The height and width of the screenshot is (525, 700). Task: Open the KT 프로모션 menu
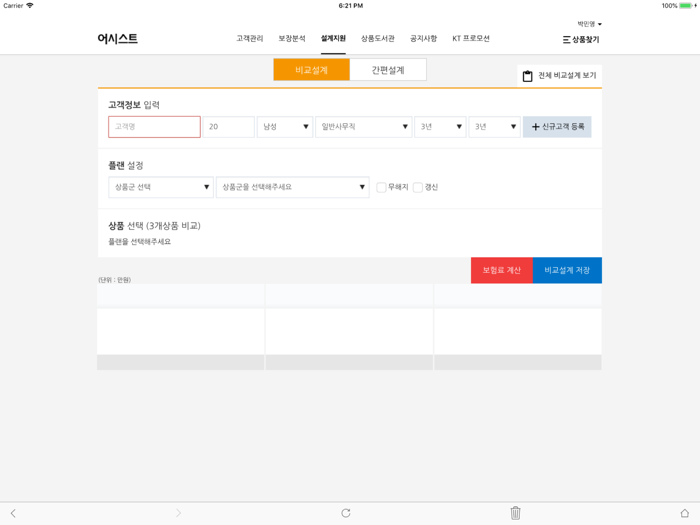471,38
